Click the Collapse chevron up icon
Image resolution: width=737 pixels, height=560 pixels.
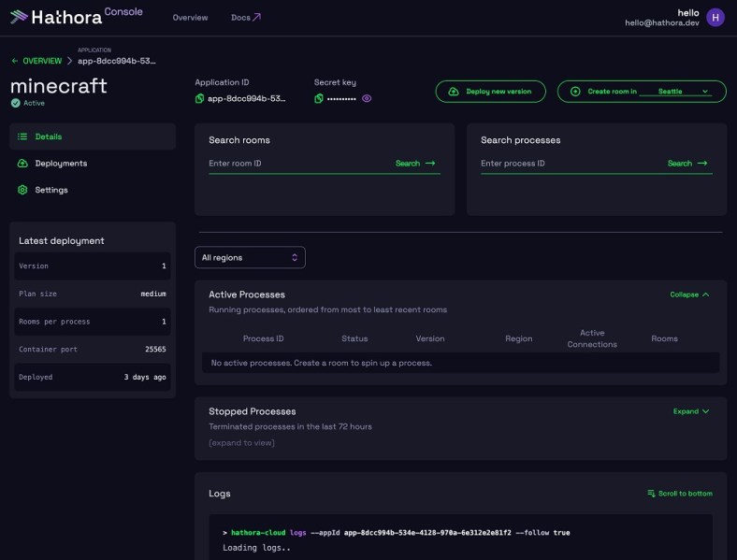click(705, 294)
